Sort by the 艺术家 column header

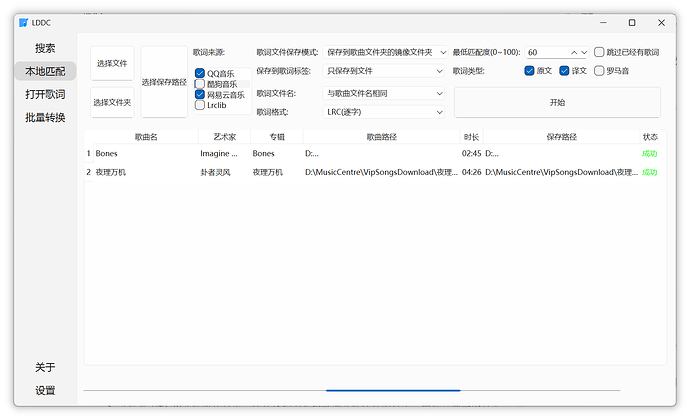pyautogui.click(x=224, y=137)
